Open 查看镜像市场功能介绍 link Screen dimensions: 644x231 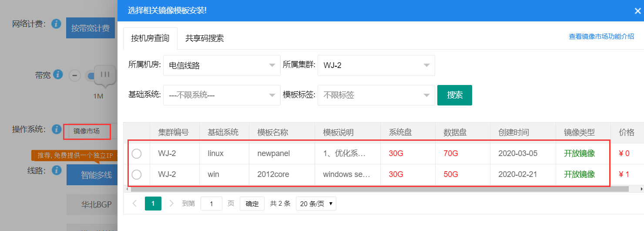601,37
